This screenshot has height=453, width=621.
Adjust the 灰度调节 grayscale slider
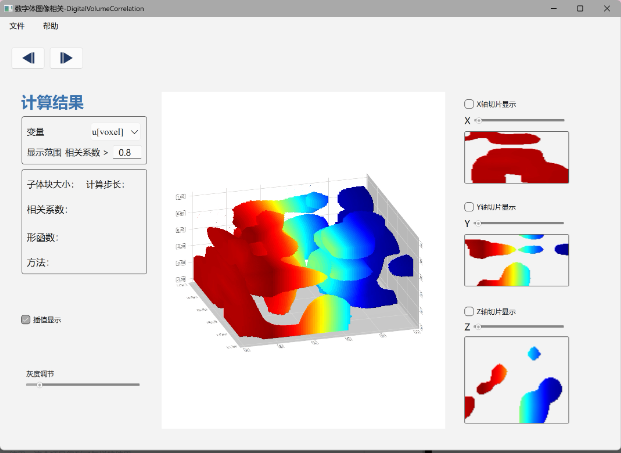(83, 384)
